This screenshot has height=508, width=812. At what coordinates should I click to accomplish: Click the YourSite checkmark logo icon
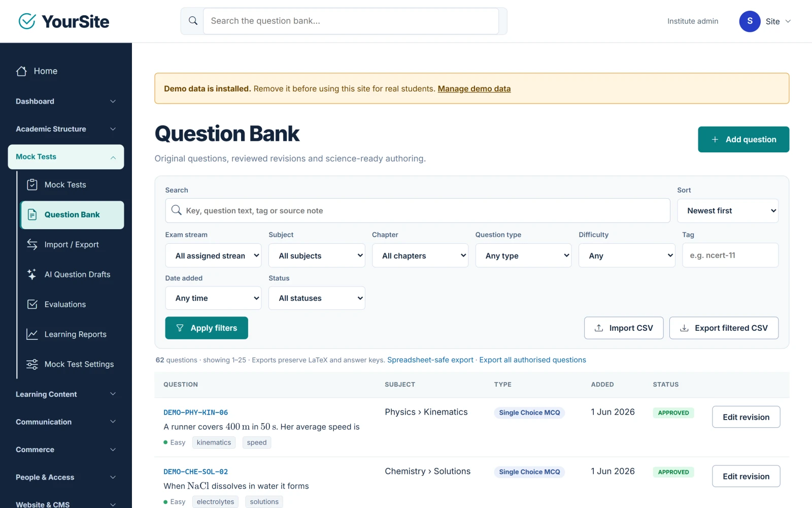[27, 21]
